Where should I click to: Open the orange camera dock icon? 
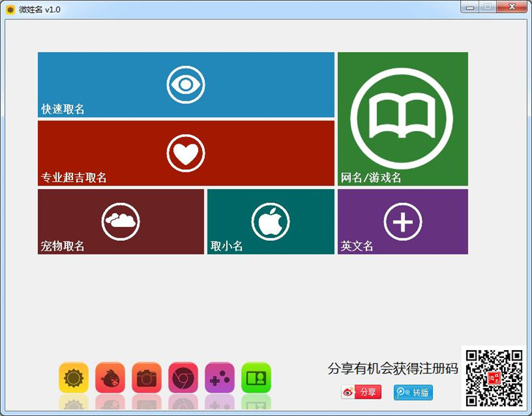146,378
